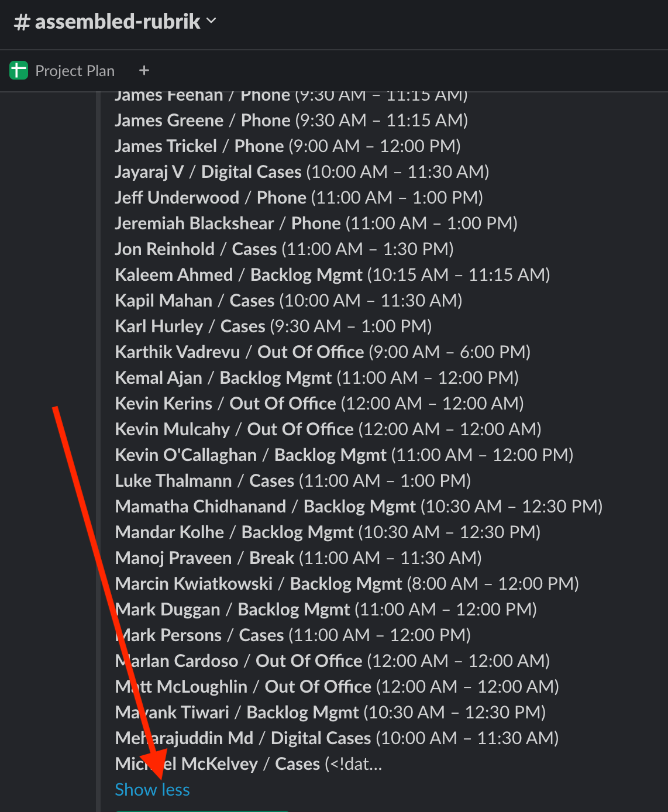Click the Meharajuddin Md Digital Cases line
Image resolution: width=668 pixels, height=812 pixels.
click(336, 738)
